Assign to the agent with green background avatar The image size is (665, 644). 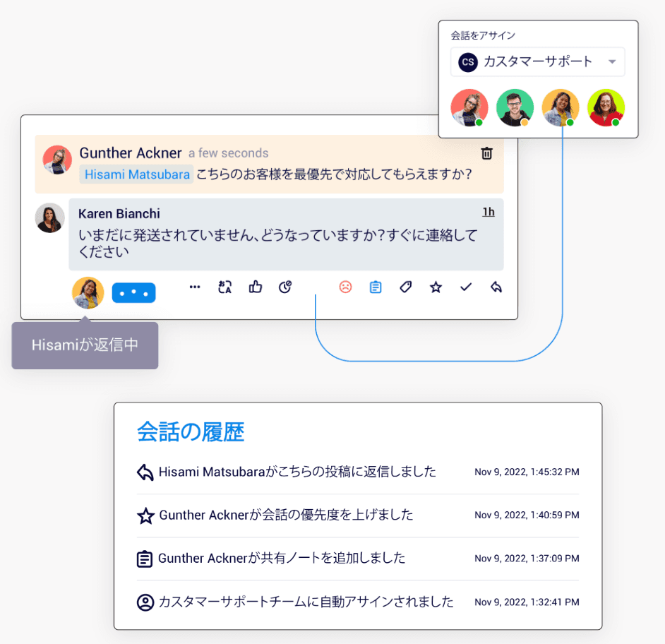click(515, 108)
